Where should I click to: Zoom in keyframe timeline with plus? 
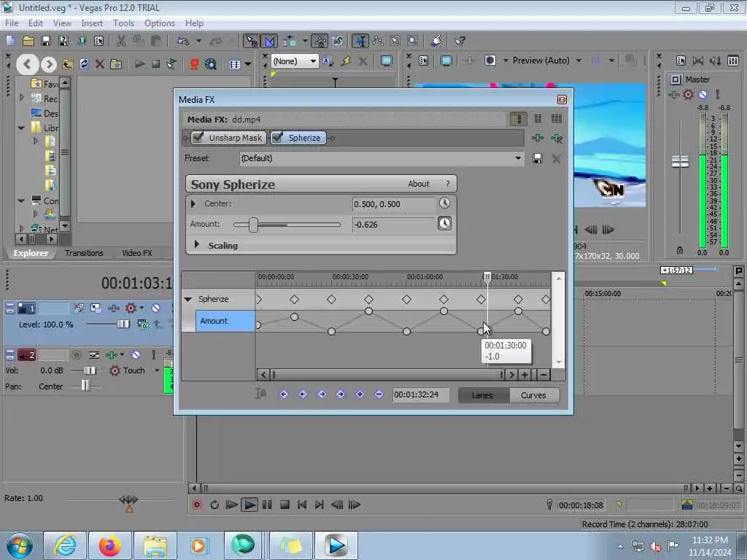(x=525, y=375)
